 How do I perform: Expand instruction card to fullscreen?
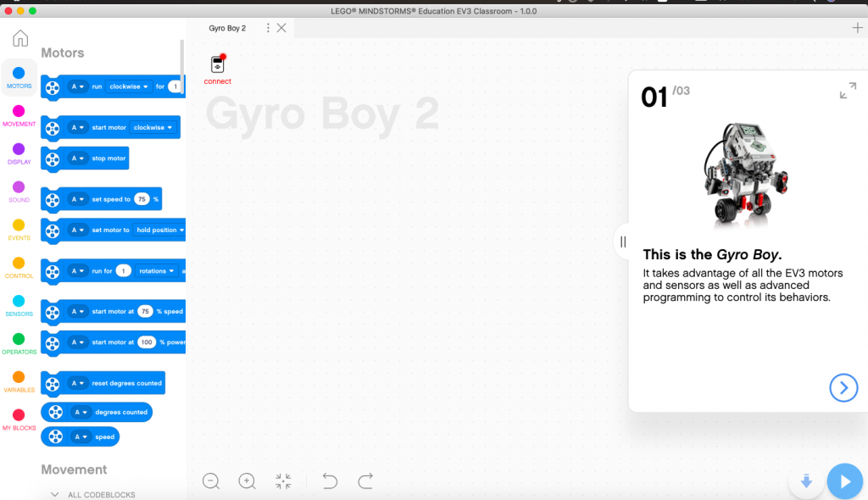tap(848, 91)
